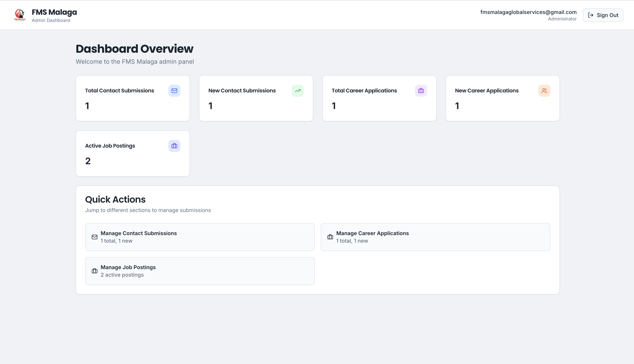Click the briefcase icon on Active Job Postings
The width and height of the screenshot is (634, 364).
tap(174, 146)
